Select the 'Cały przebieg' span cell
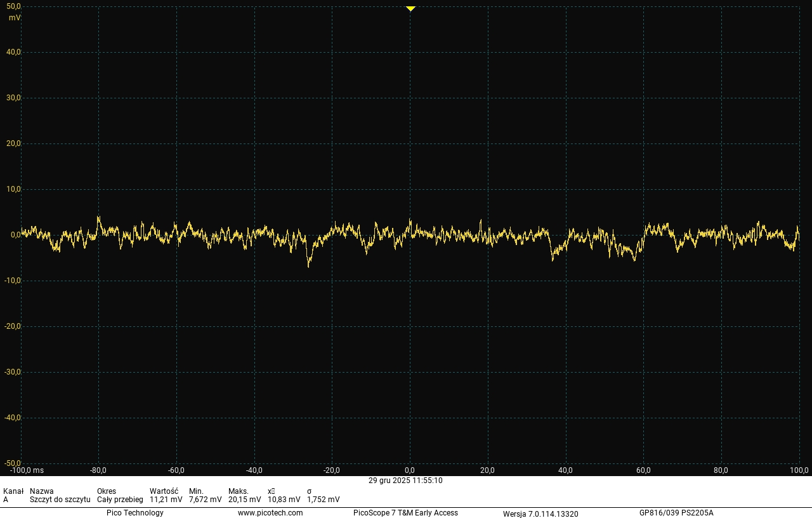The image size is (812, 518). click(120, 500)
